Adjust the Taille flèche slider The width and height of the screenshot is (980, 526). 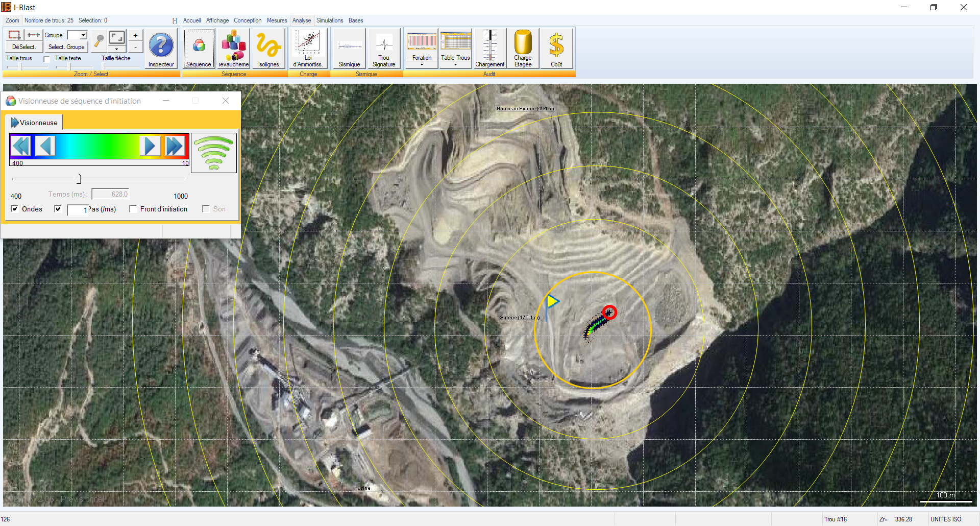tap(121, 67)
